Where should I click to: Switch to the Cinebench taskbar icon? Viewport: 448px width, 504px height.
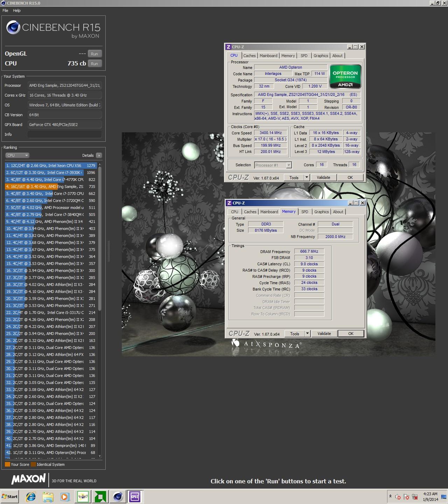click(118, 496)
